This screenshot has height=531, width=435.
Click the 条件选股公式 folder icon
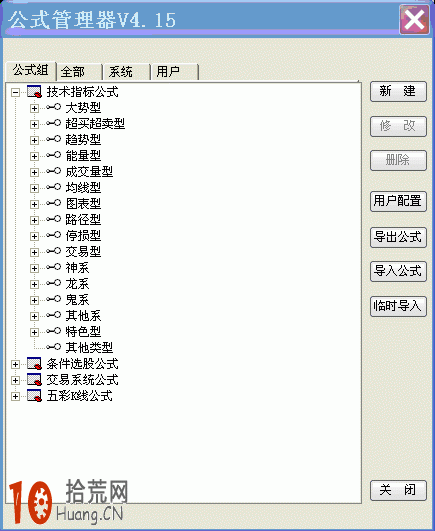[x=34, y=364]
